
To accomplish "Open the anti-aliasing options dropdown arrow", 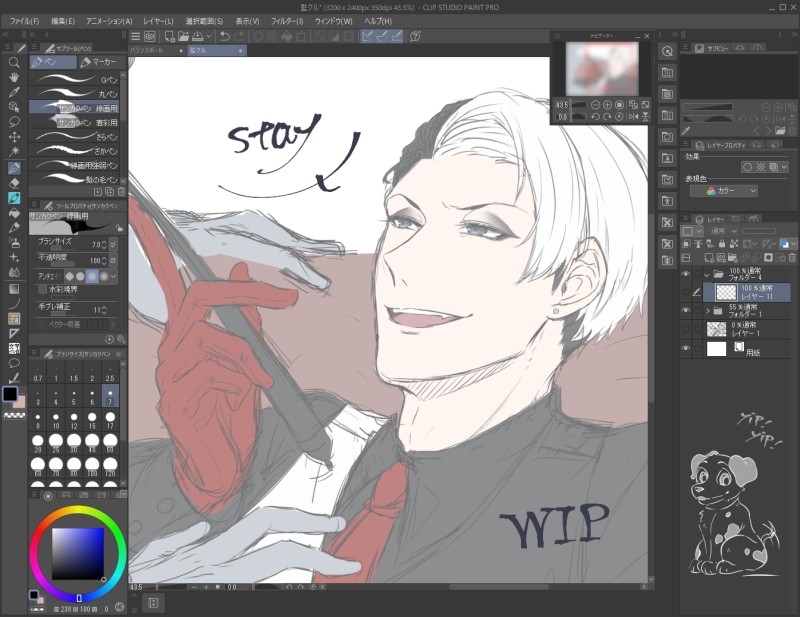I will coord(113,276).
